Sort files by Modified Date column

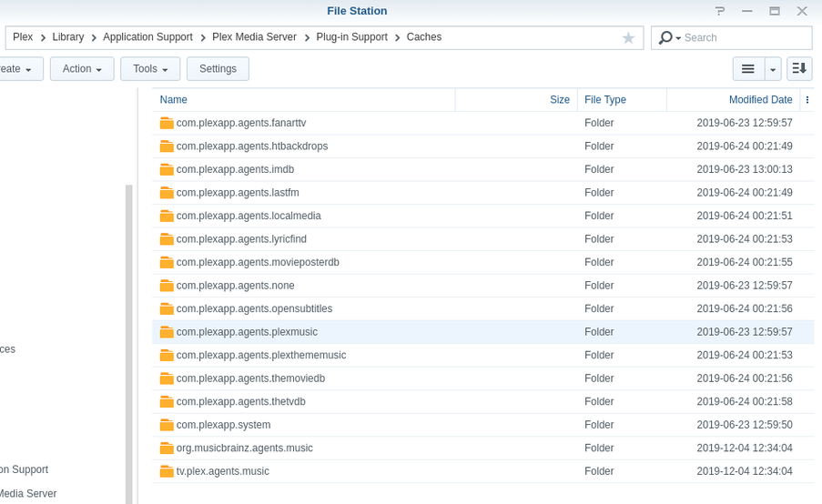click(x=760, y=100)
